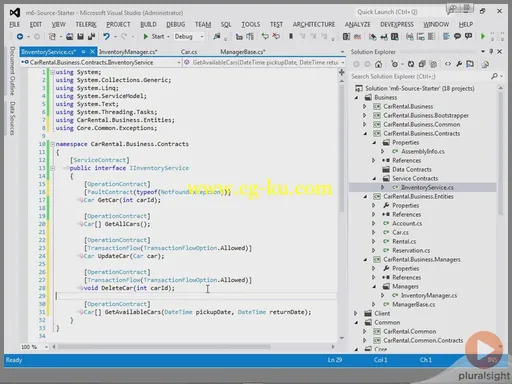This screenshot has width=512, height=384.
Task: Switch to the ManagerBase.cs tab
Action: coord(243,52)
